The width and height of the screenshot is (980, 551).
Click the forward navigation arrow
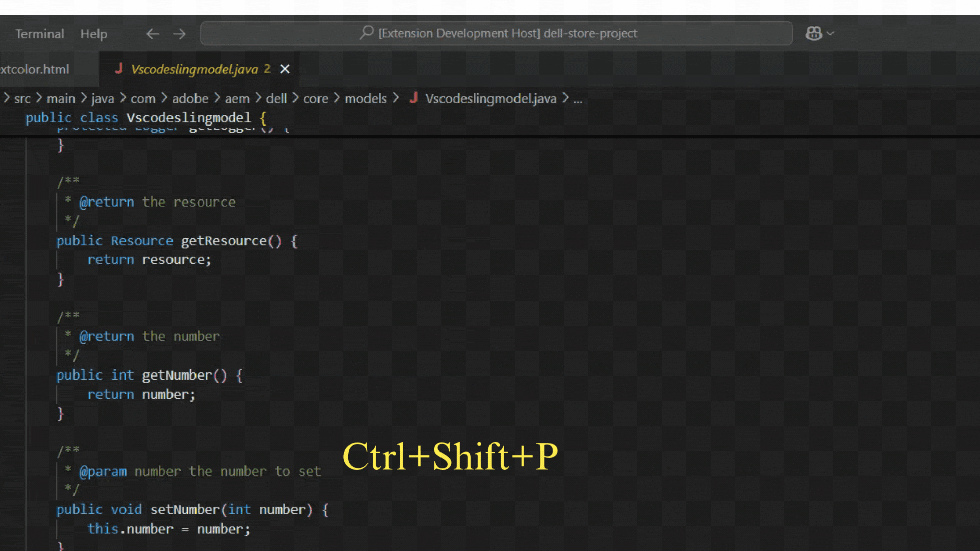(x=179, y=34)
